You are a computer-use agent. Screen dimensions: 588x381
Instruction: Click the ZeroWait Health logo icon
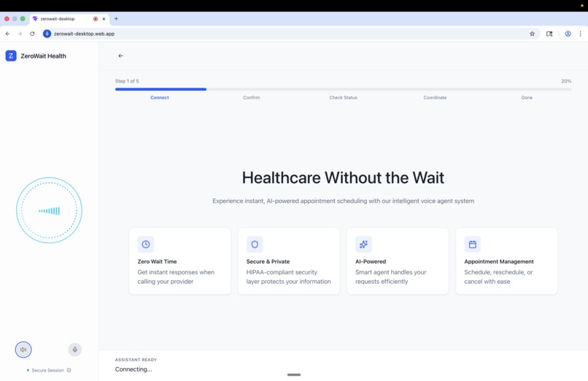(11, 56)
